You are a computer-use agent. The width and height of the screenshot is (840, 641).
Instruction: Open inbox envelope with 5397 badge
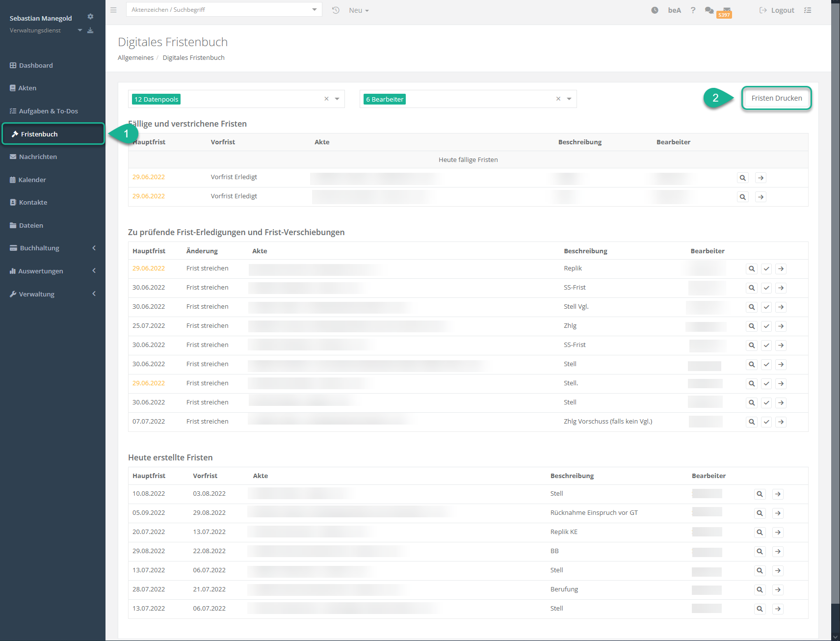pos(726,11)
